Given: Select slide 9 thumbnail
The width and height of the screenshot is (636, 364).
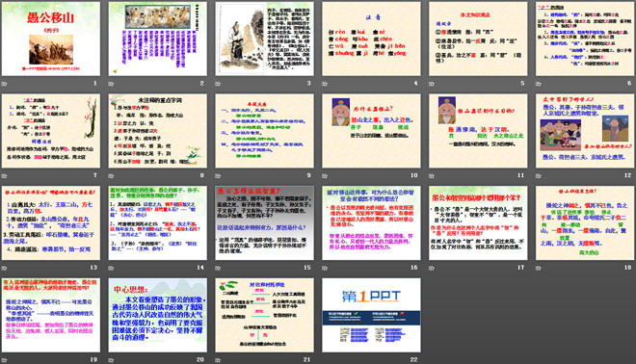Looking at the screenshot, I should [264, 131].
